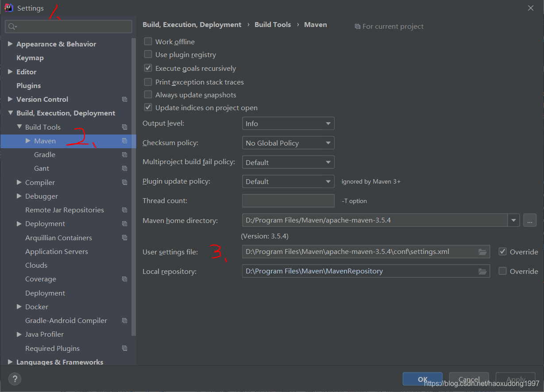Click the search magnifier in the settings search field
This screenshot has width=544, height=392.
tap(12, 27)
